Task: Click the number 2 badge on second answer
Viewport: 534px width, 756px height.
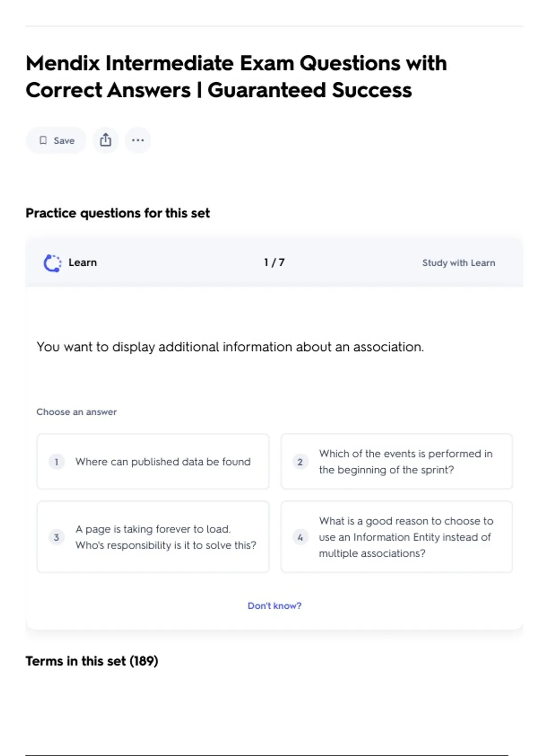Action: click(300, 462)
